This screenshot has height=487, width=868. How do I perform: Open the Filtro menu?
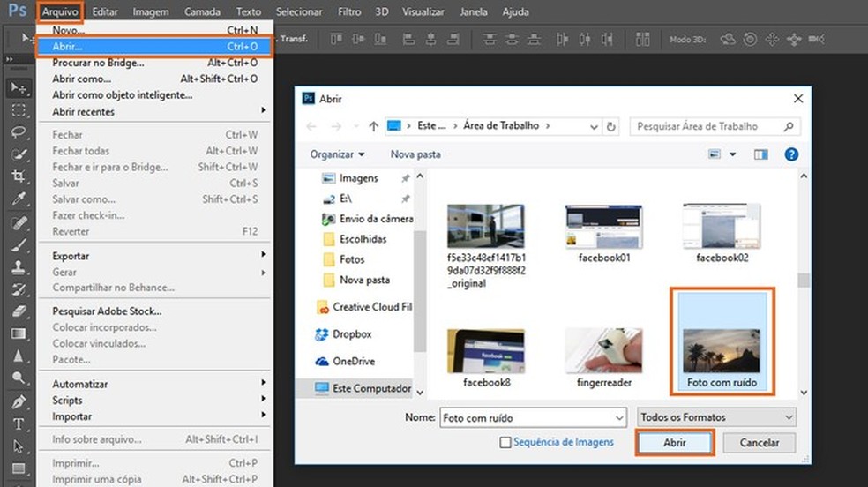pyautogui.click(x=349, y=12)
